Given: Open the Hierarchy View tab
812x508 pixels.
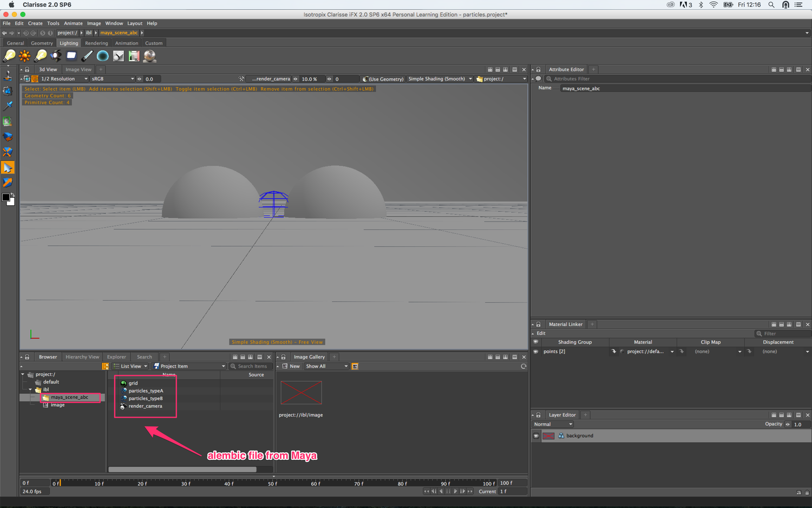Looking at the screenshot, I should point(82,357).
